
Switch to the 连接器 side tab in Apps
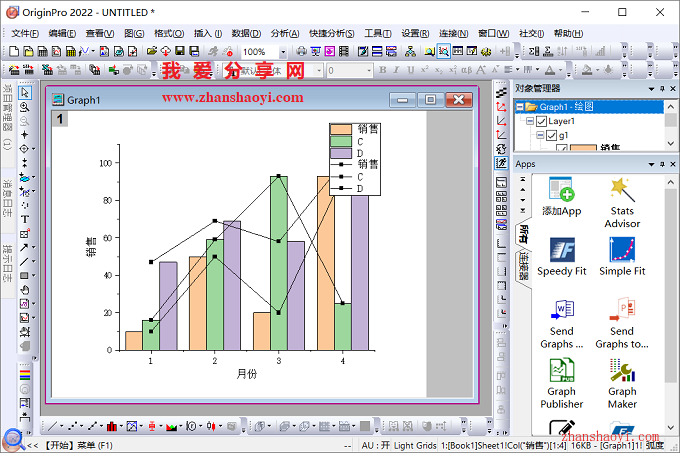pyautogui.click(x=524, y=267)
